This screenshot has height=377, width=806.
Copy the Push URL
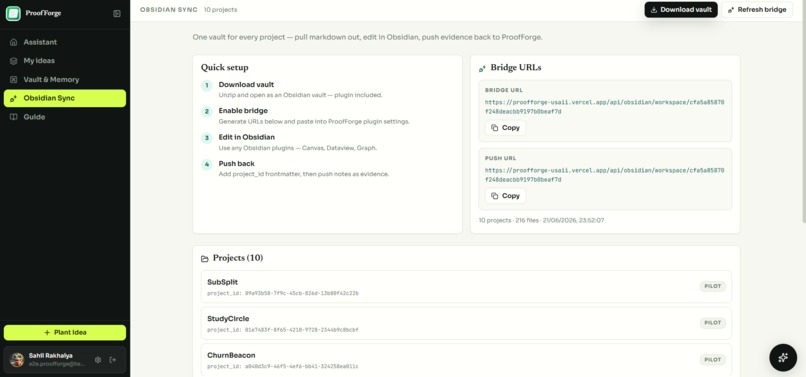tap(505, 196)
